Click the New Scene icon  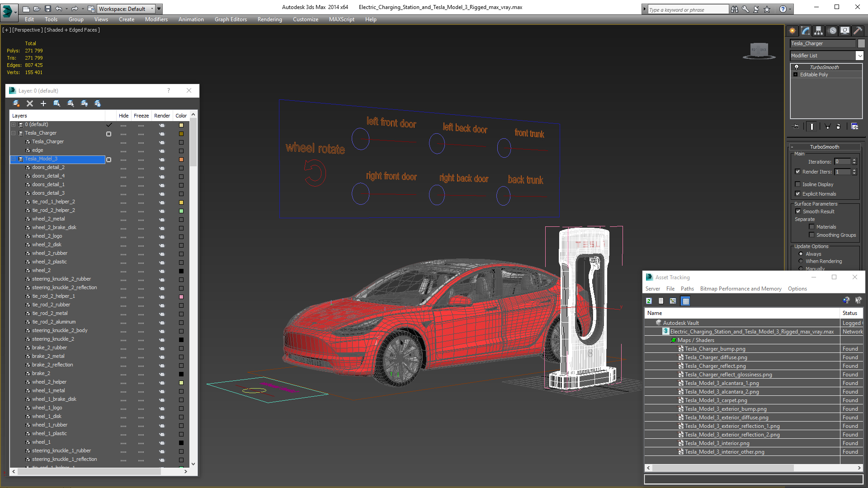(26, 9)
